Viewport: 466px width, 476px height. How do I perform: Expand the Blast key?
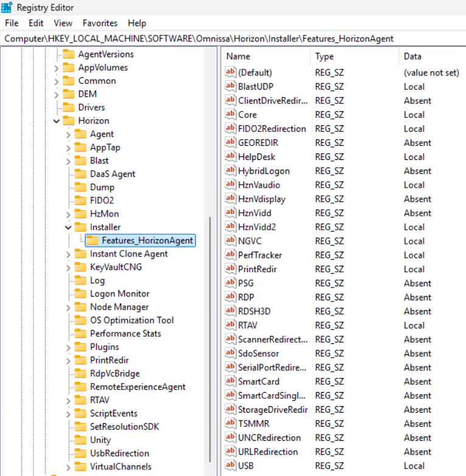point(68,161)
